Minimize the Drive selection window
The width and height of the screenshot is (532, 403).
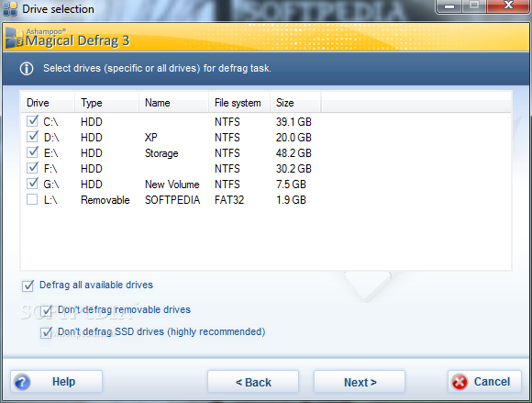449,6
